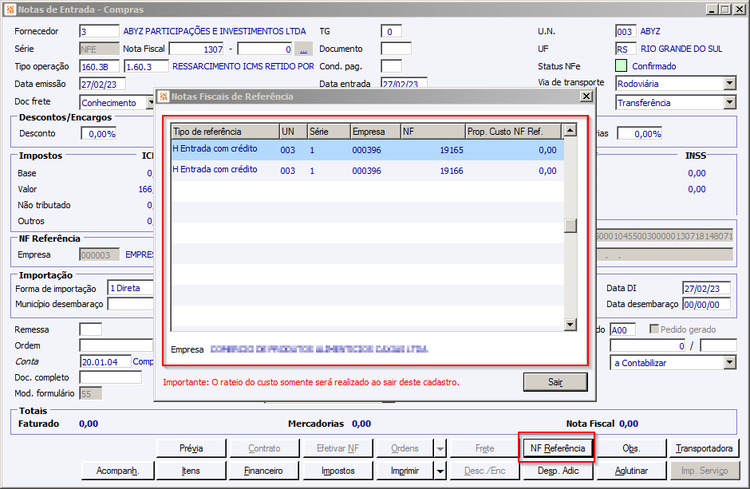The image size is (750, 489).
Task: Open the 'a Contabilizar' dropdown
Action: tap(729, 362)
